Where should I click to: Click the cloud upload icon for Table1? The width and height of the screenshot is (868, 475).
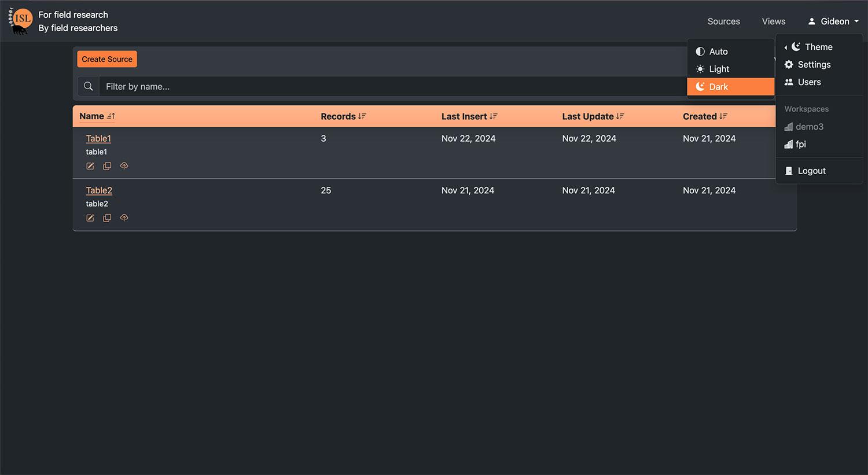pos(124,166)
